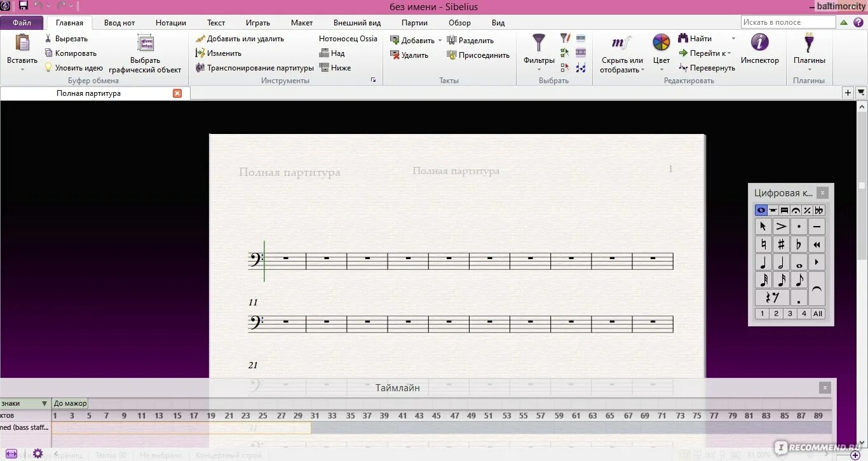Expand the Go To dropdown arrow
Image resolution: width=868 pixels, height=461 pixels.
point(729,53)
